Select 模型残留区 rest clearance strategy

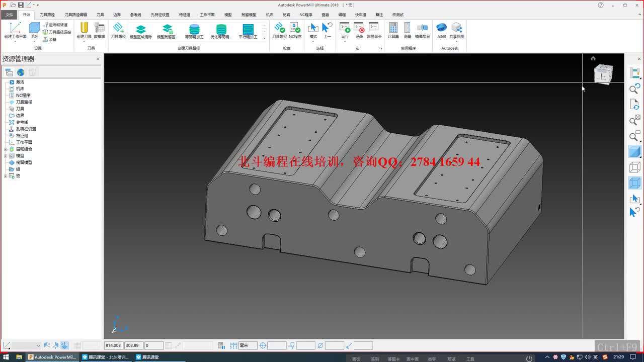[168, 31]
